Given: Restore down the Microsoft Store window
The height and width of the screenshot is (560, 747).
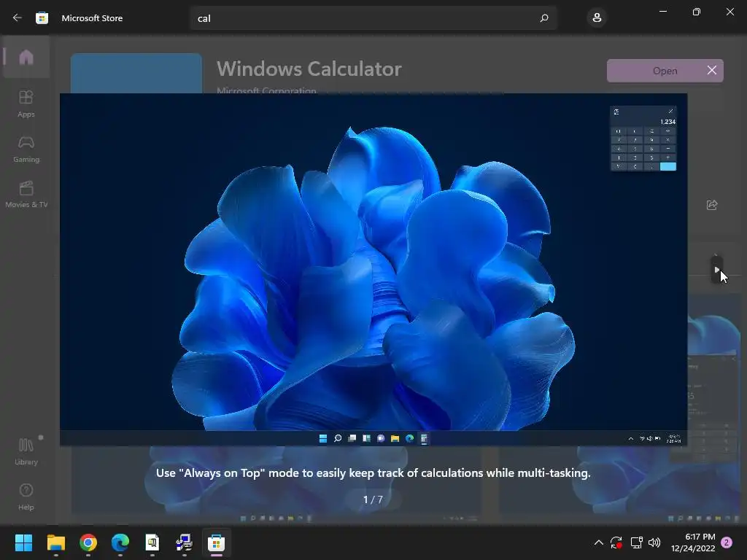Looking at the screenshot, I should [697, 12].
